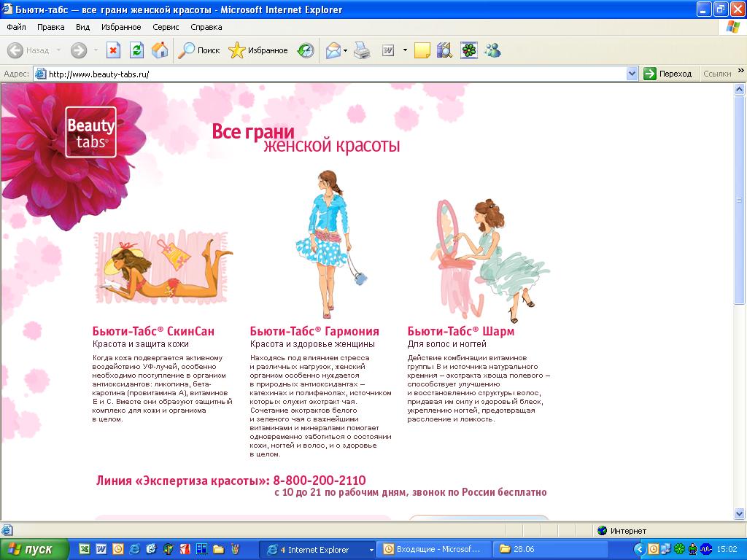
Task: Switch to 28.06 folder taskbar button
Action: [x=550, y=550]
